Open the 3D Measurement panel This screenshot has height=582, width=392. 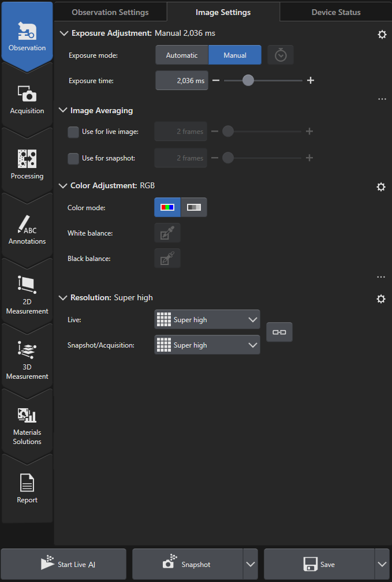27,359
